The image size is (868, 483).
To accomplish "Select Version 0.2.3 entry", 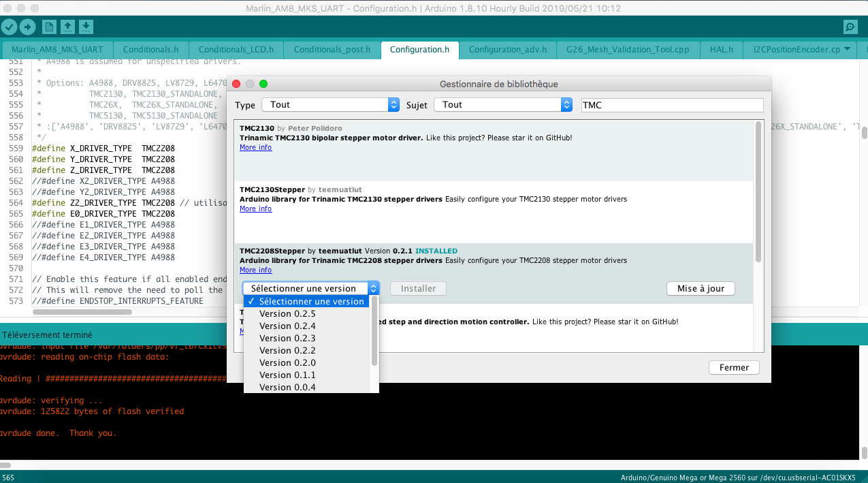I will click(x=287, y=338).
